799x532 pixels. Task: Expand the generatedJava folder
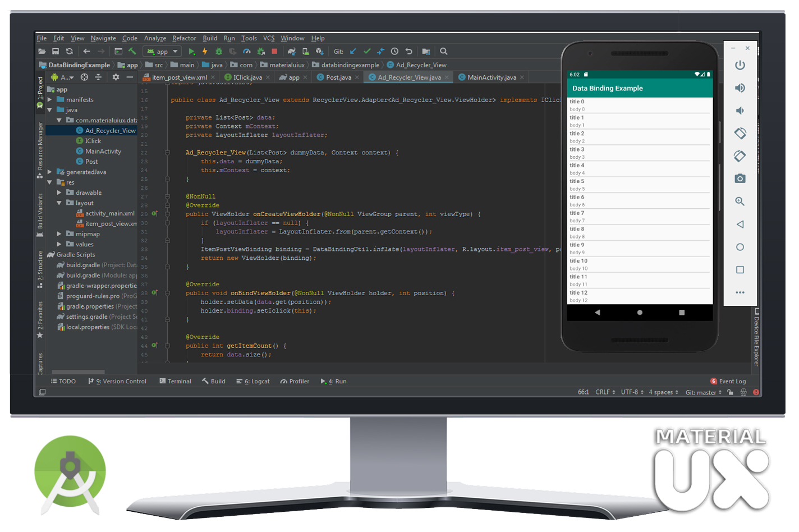[x=50, y=172]
